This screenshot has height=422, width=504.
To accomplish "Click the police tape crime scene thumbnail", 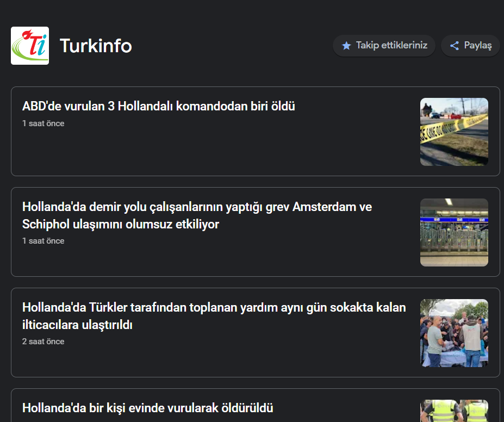I will click(x=454, y=132).
